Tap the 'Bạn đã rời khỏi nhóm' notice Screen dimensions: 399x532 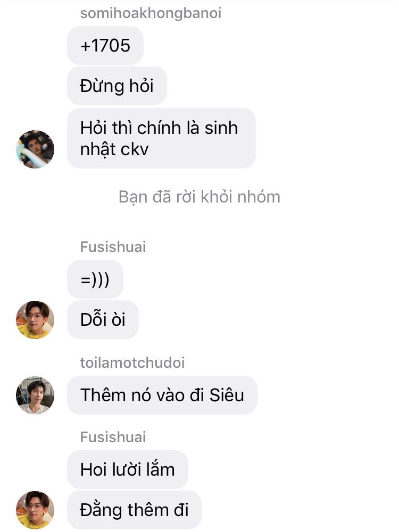[199, 197]
